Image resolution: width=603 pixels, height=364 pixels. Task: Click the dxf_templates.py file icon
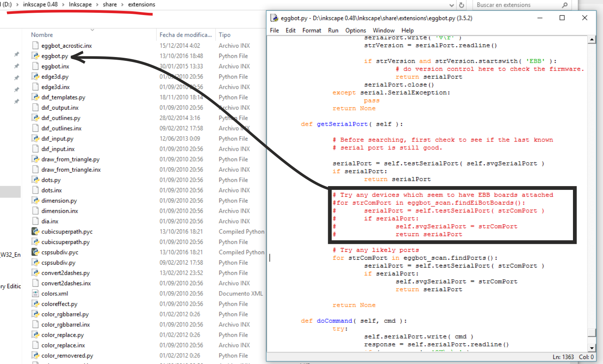[35, 97]
